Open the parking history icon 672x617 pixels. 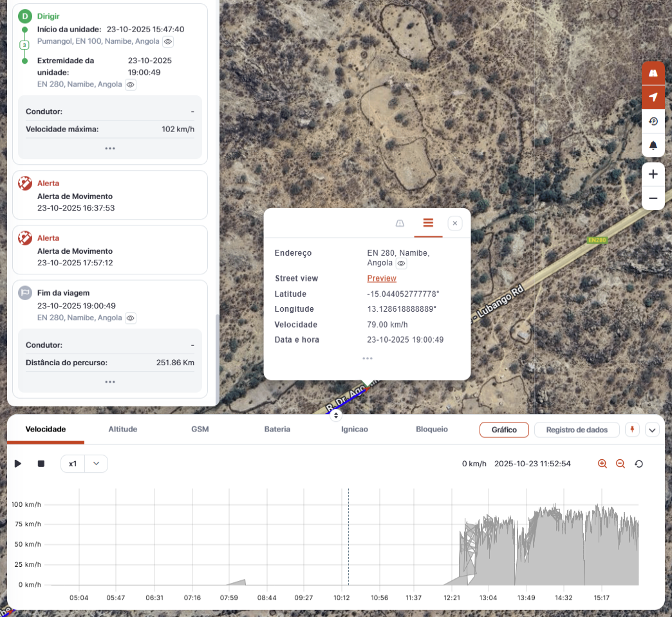(x=653, y=121)
